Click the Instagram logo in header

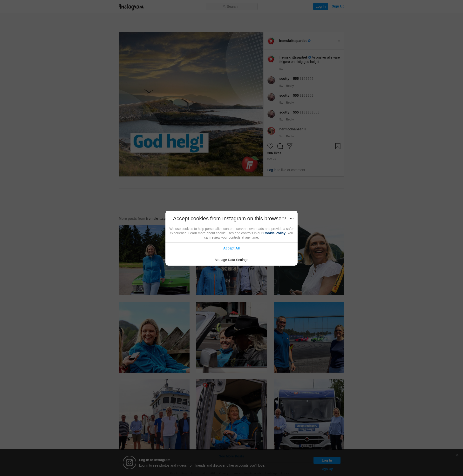[131, 7]
